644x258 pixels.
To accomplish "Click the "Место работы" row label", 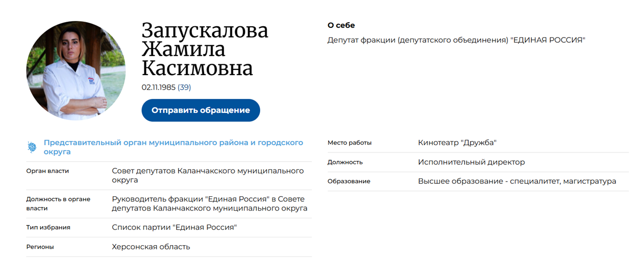I will tap(349, 143).
